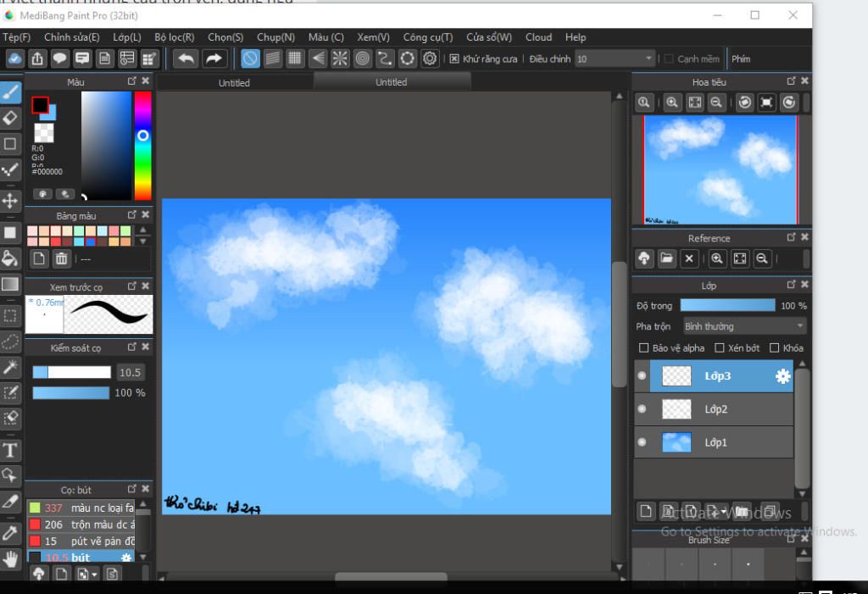Click the black foreground color swatch
The image size is (868, 594).
tap(40, 104)
